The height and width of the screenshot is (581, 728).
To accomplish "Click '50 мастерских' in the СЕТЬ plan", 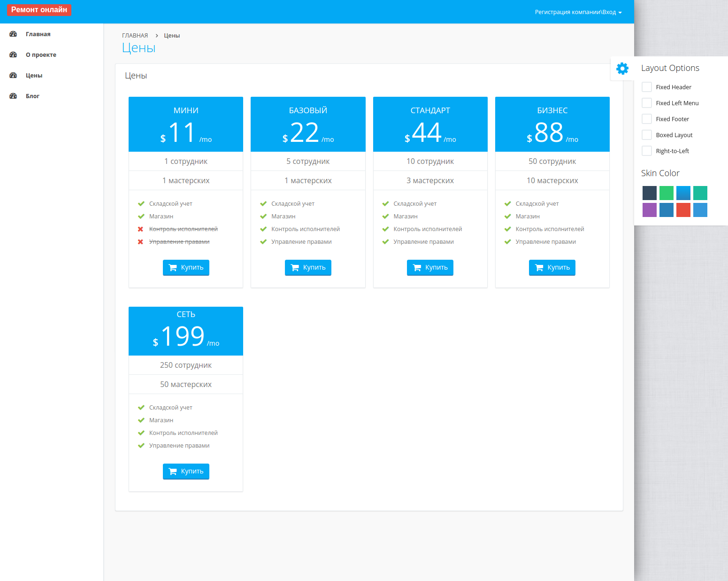I will point(186,385).
